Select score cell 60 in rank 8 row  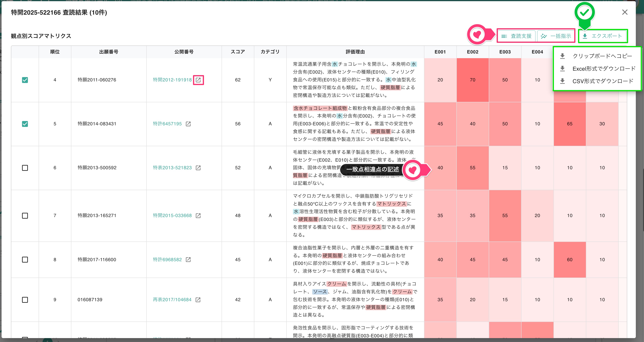[570, 260]
